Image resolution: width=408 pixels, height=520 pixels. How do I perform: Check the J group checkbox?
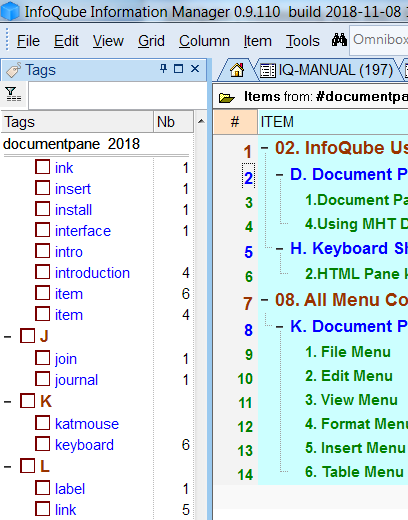tap(27, 335)
